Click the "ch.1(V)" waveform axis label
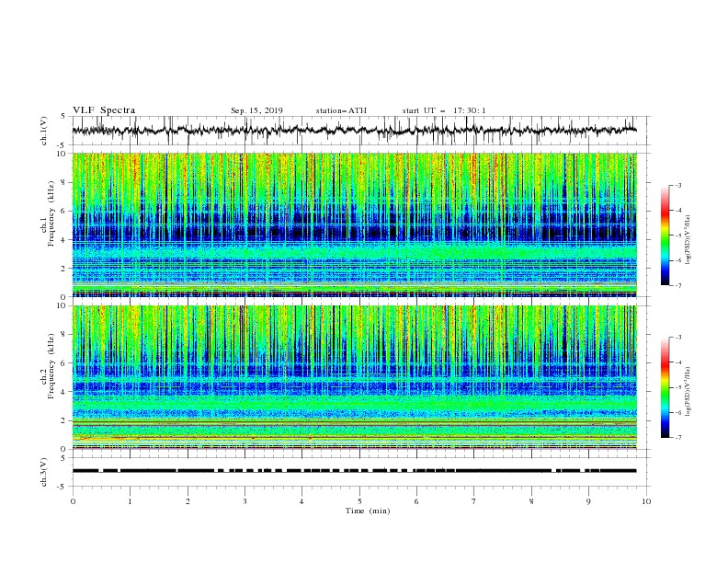This screenshot has height=563, width=728. tap(44, 131)
